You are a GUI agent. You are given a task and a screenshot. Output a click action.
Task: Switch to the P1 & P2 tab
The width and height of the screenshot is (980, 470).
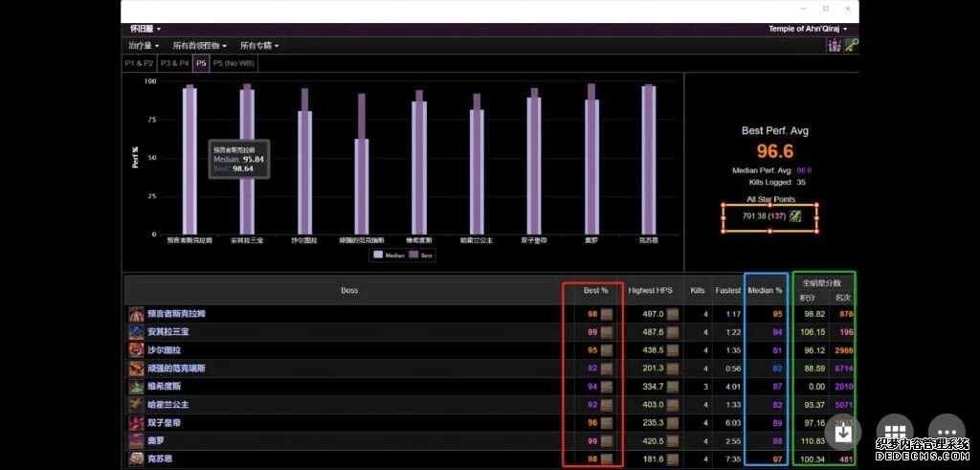(139, 63)
